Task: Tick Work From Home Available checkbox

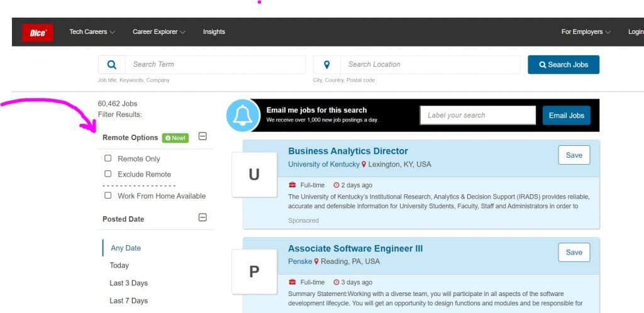Action: (x=108, y=195)
